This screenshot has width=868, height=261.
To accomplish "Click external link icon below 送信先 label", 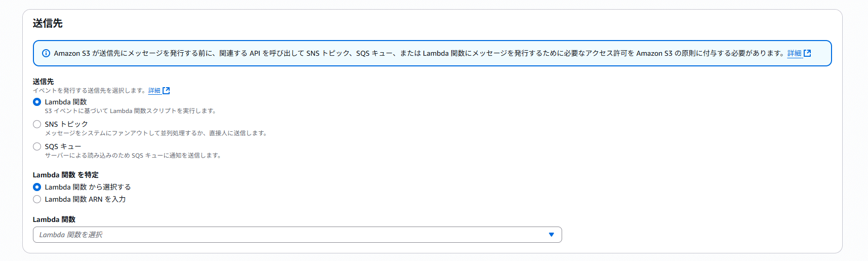I will click(166, 91).
